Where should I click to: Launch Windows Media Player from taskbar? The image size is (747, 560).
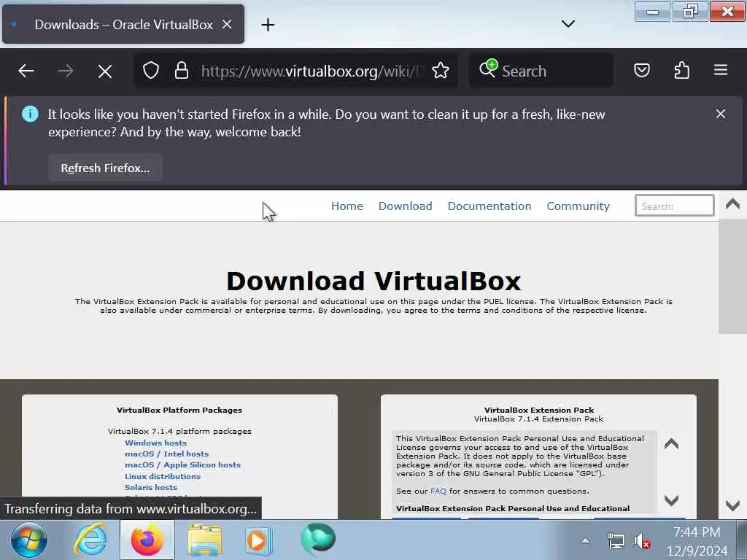coord(258,541)
